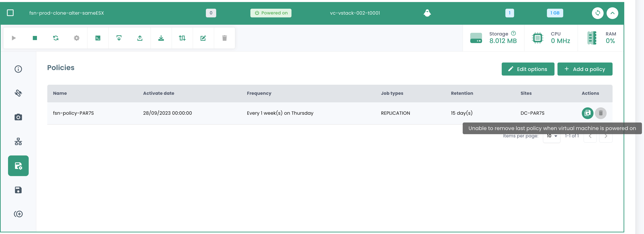
Task: Click the VM download arrow icon
Action: pos(161,38)
